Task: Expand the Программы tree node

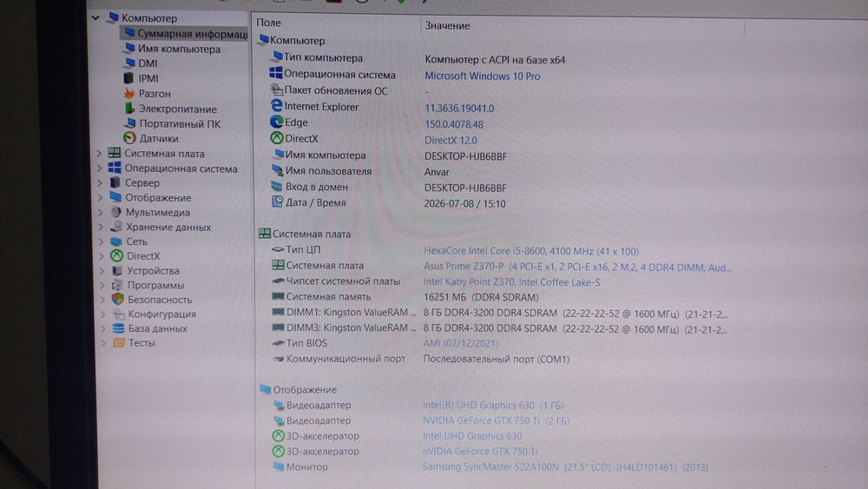Action: 102,285
